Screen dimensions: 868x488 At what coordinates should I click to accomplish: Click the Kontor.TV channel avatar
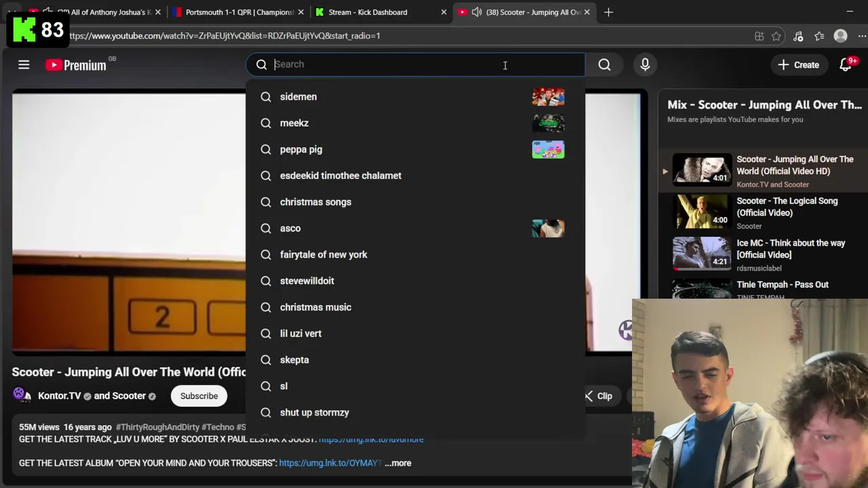[x=22, y=395]
